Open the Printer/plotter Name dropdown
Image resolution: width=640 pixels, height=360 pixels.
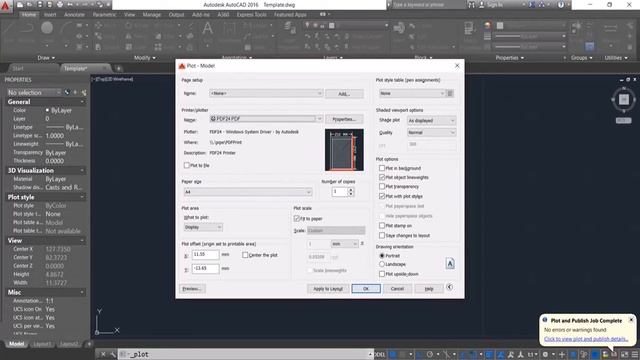pos(266,119)
